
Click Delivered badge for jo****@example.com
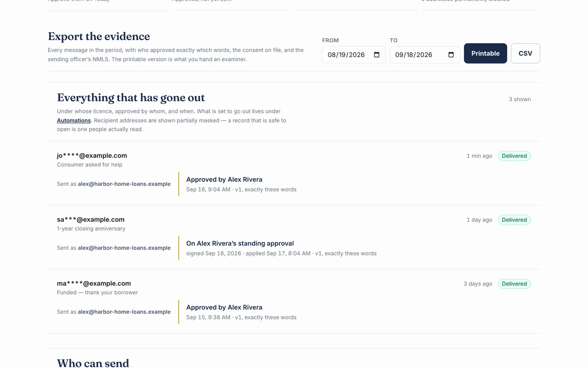[x=514, y=156]
